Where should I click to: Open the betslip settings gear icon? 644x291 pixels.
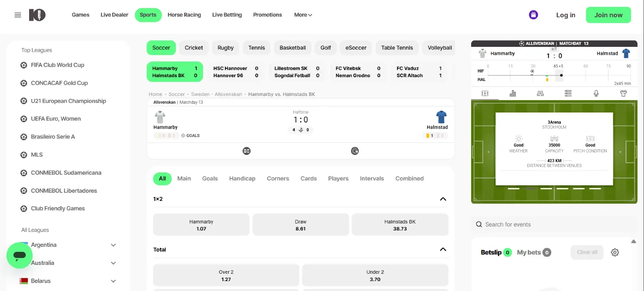(x=615, y=252)
